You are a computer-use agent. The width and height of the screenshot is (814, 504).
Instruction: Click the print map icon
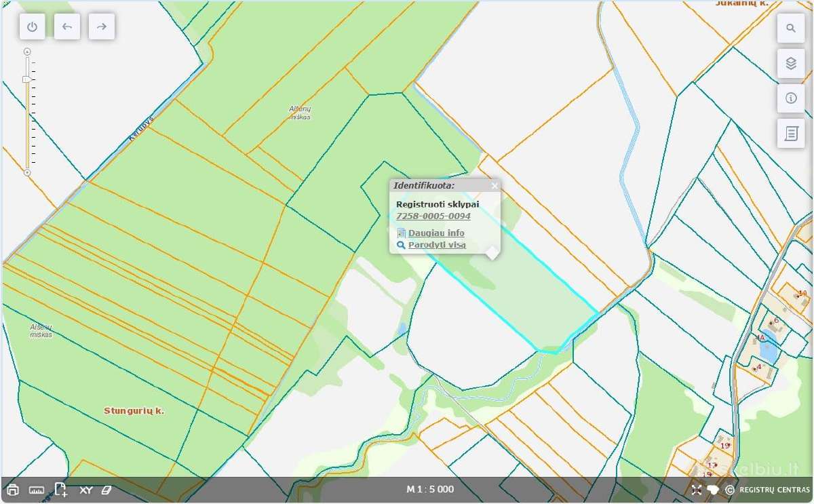pos(13,490)
